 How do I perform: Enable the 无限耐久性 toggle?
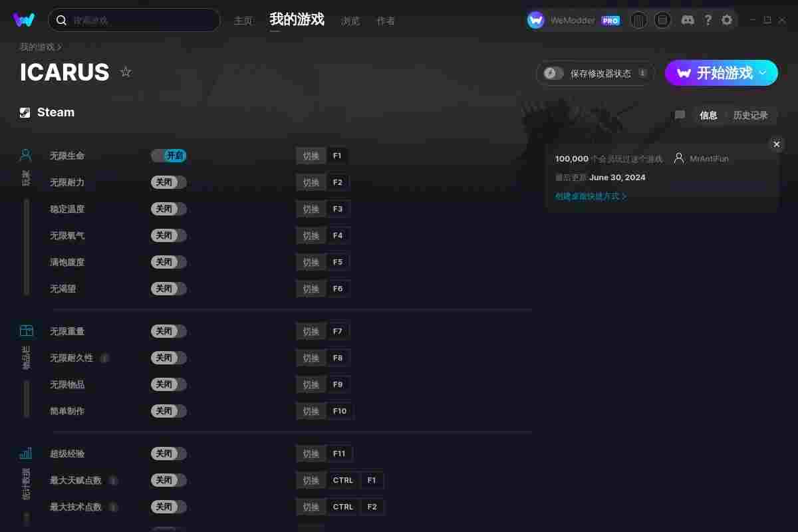[x=169, y=358]
